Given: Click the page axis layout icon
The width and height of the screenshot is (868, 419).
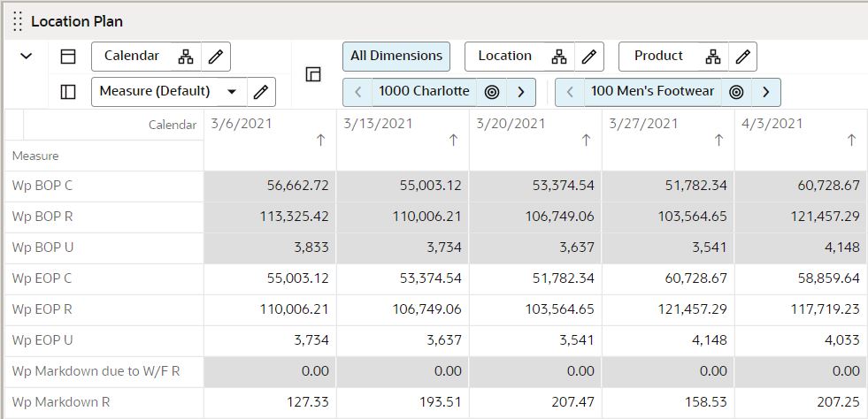Looking at the screenshot, I should tap(313, 74).
